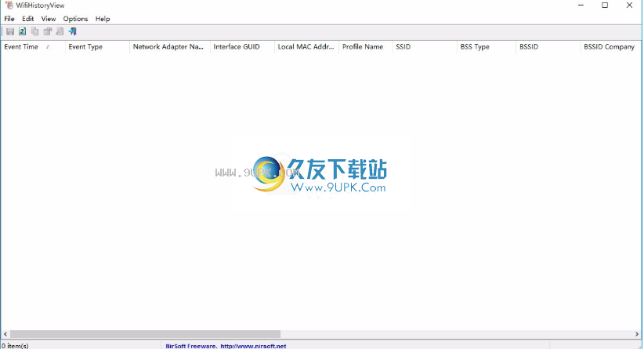Sort by Event Time column header
644x349 pixels.
(33, 47)
